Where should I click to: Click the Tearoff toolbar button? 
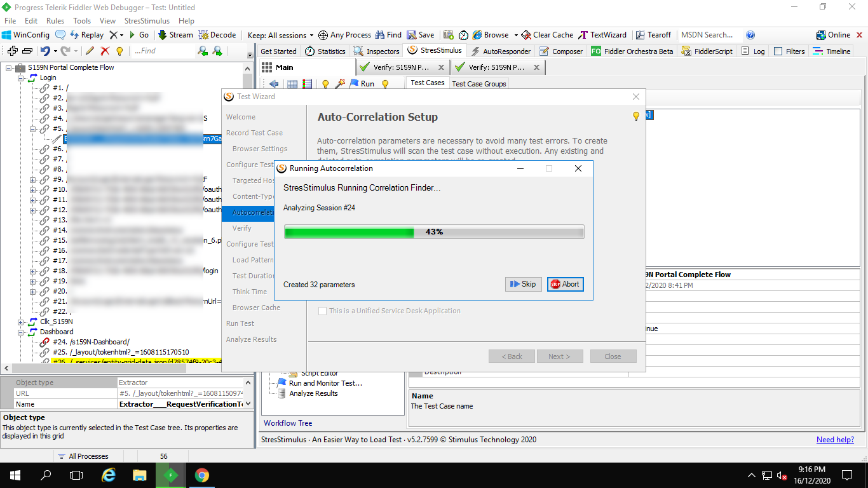[x=653, y=35]
